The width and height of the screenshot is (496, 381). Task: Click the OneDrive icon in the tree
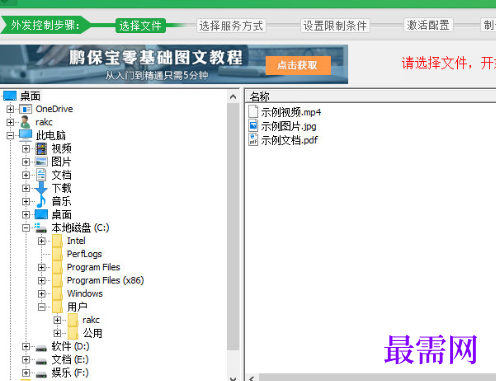point(25,109)
